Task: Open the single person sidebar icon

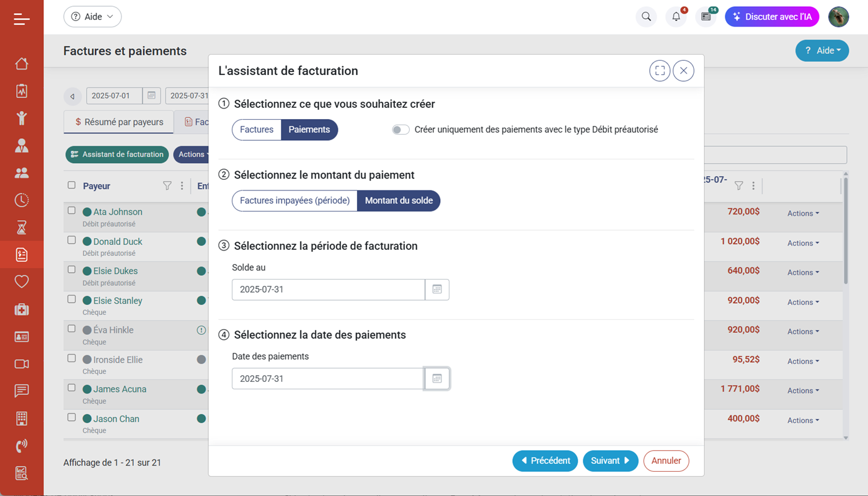Action: [22, 146]
